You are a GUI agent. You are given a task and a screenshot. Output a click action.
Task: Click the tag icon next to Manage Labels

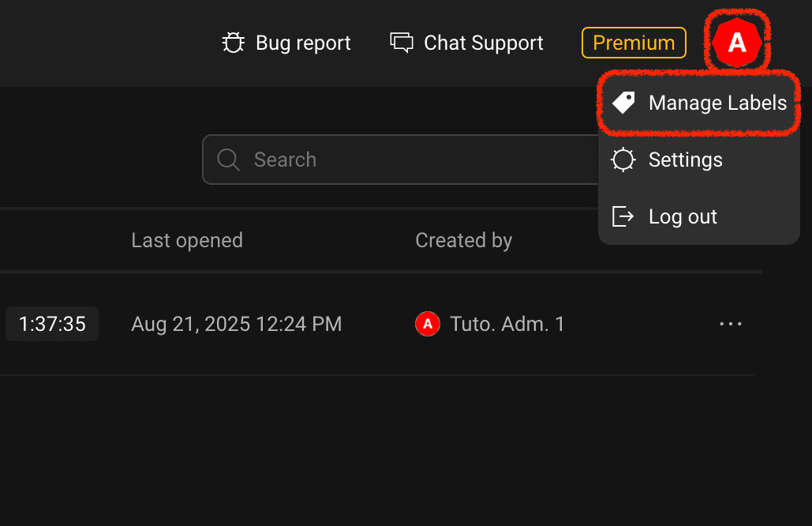coord(623,103)
